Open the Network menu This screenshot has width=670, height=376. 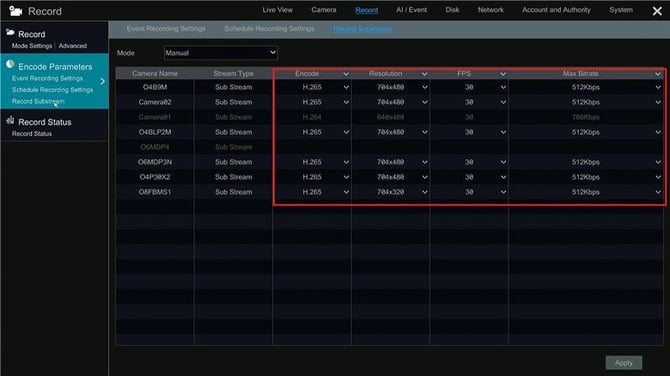tap(491, 10)
